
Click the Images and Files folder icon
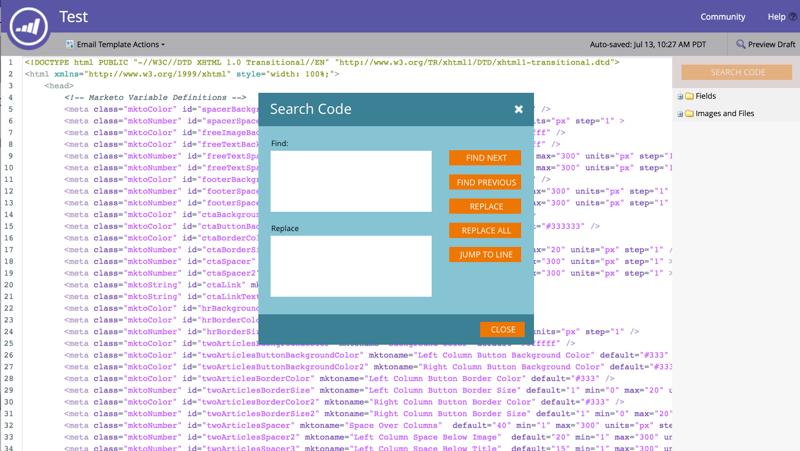[x=689, y=113]
